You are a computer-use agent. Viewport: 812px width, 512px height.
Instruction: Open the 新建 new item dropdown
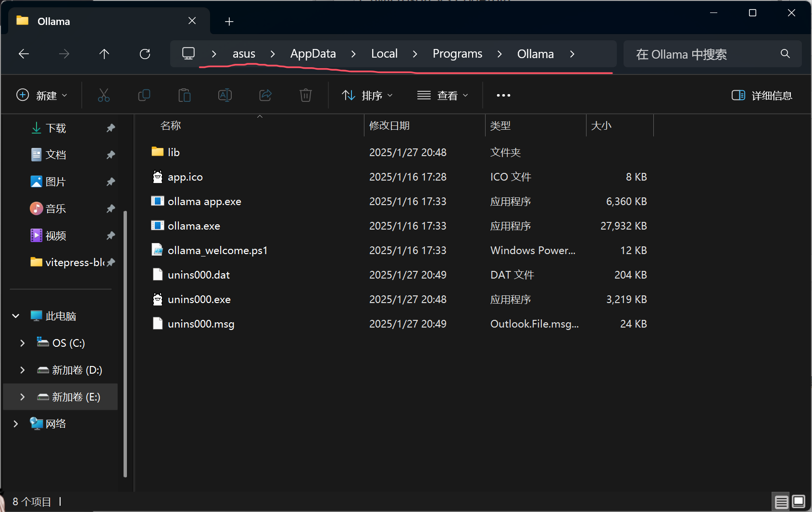(42, 96)
